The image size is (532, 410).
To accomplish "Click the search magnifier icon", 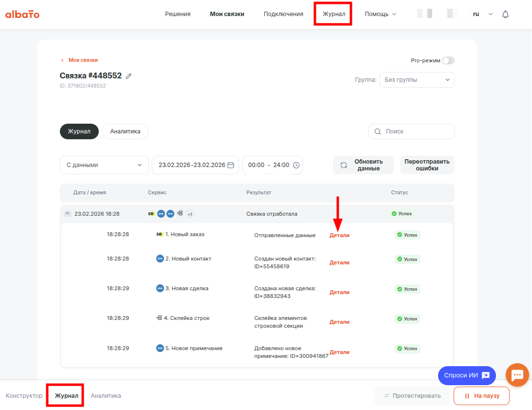I will pyautogui.click(x=378, y=131).
